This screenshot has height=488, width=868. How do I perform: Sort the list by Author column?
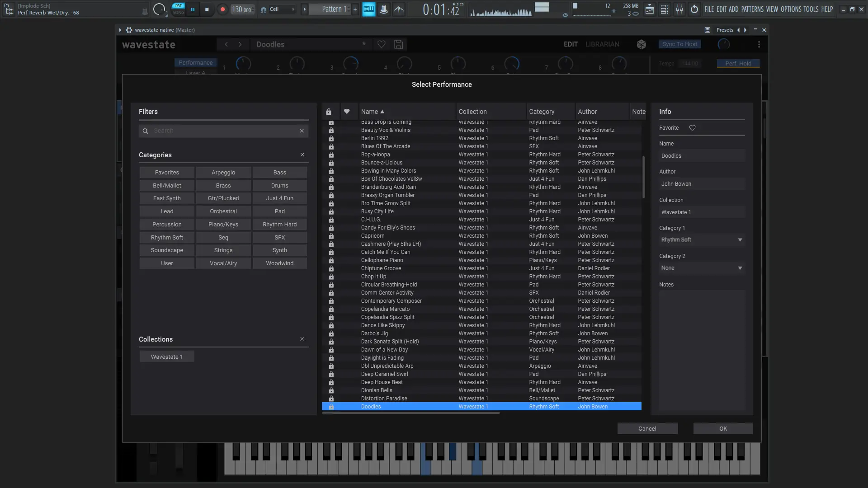587,112
